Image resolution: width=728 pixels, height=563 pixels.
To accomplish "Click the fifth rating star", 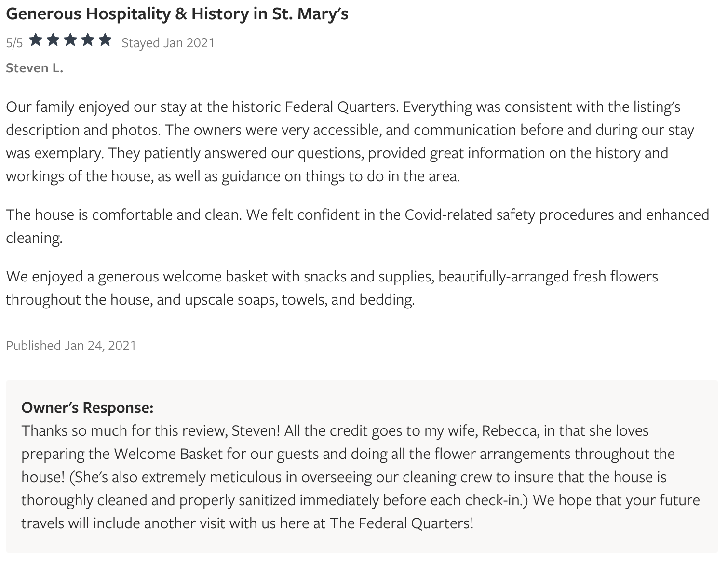I will (x=105, y=40).
